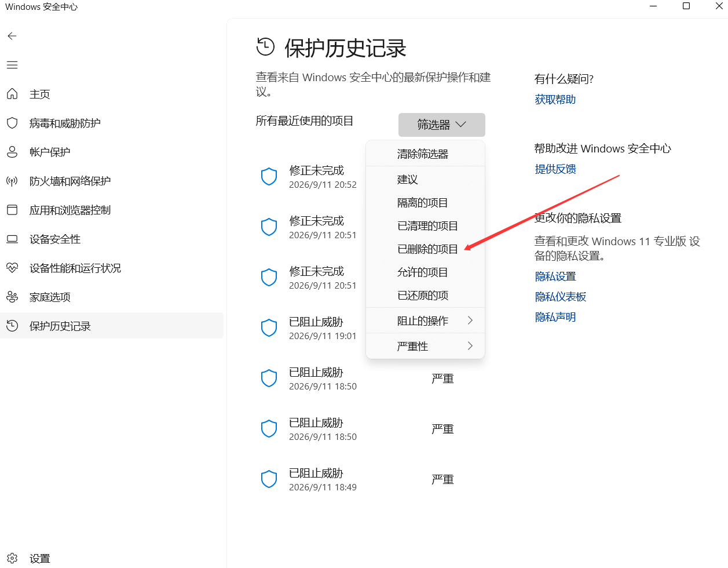
Task: Filter by 隔离的项目
Action: [425, 203]
